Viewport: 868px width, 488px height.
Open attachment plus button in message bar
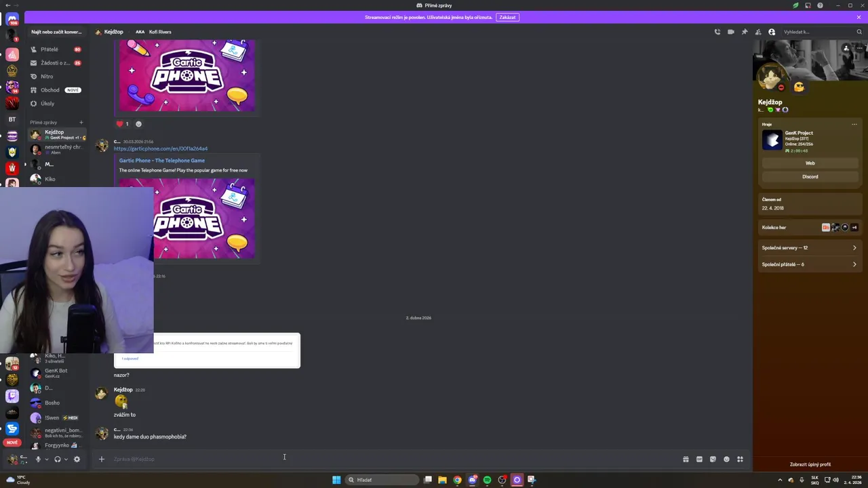102,459
